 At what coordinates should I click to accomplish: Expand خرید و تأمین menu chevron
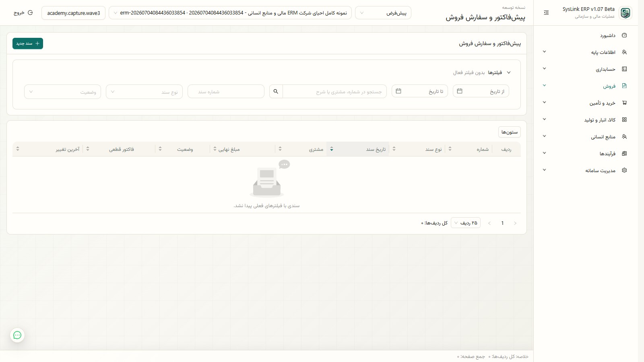[544, 103]
